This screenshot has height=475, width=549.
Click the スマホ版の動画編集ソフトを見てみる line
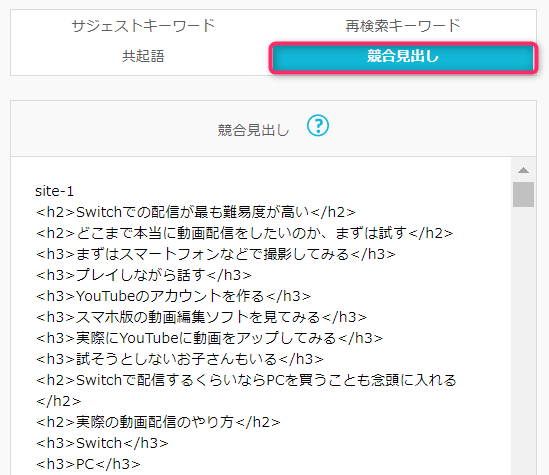coord(201,317)
